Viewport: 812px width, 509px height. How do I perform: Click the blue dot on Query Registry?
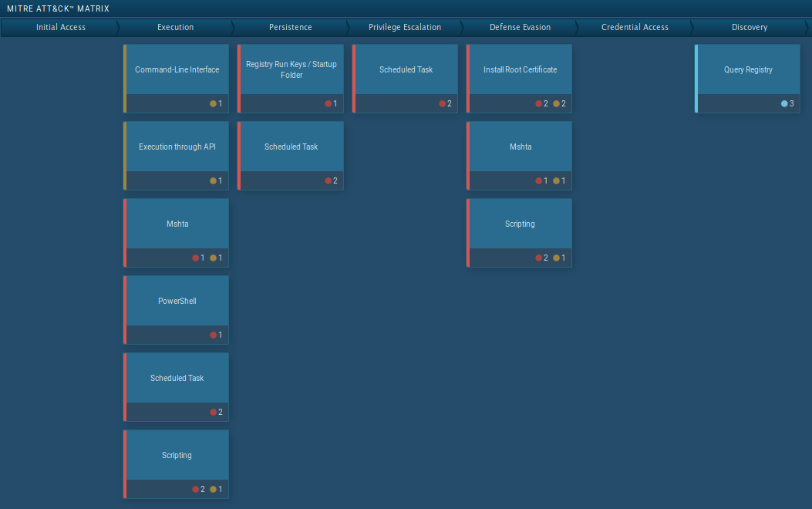(784, 103)
